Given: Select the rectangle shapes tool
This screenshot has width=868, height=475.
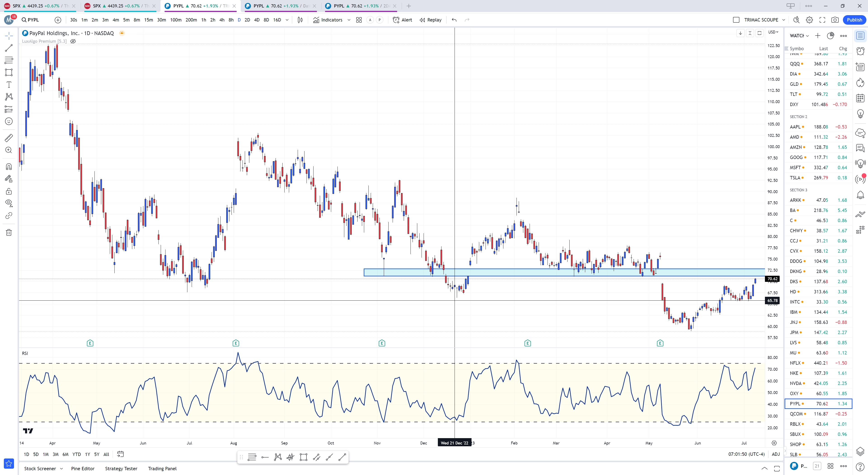Looking at the screenshot, I should (x=9, y=72).
